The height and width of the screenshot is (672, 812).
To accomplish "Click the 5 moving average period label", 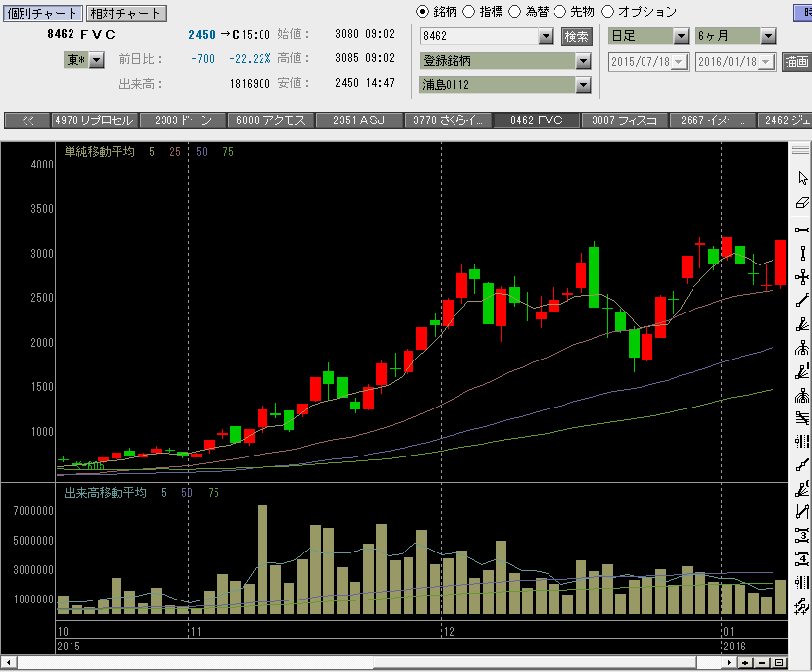I will coord(152,152).
